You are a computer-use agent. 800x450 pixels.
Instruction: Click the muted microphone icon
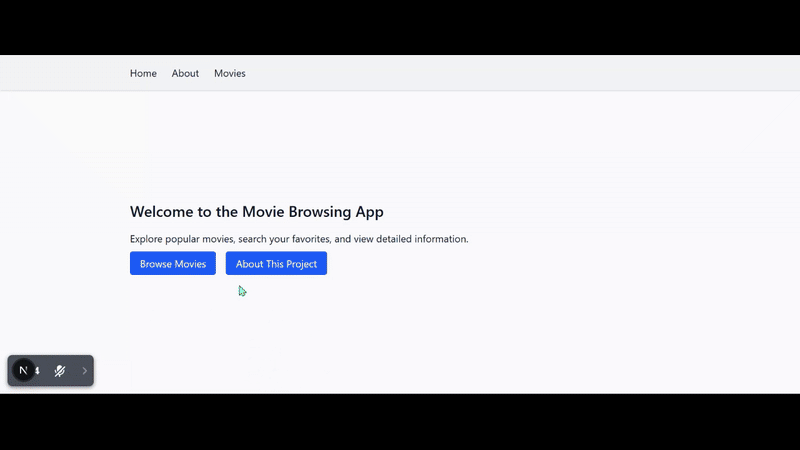(60, 371)
